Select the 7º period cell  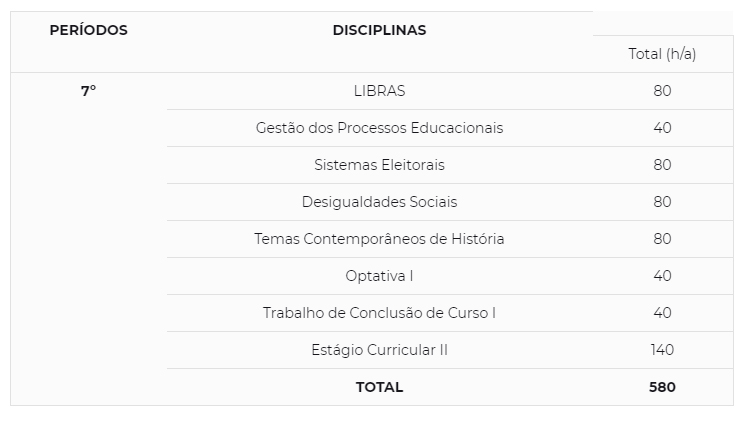pyautogui.click(x=88, y=91)
